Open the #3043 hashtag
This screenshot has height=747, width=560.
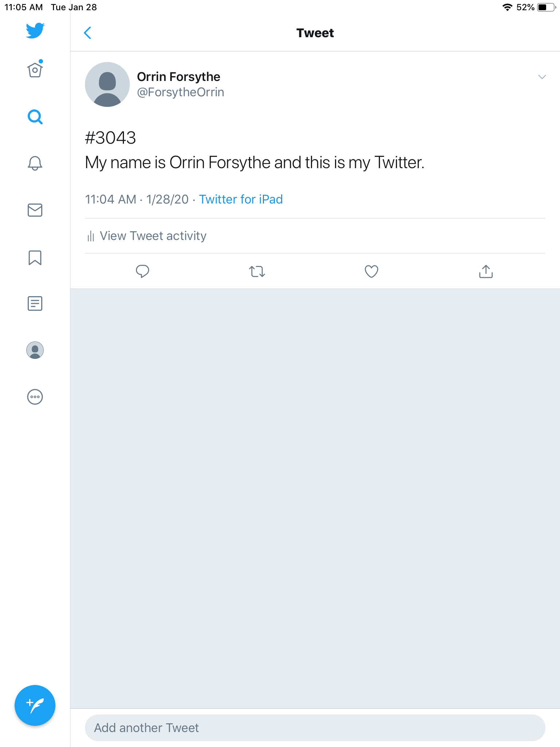(110, 138)
